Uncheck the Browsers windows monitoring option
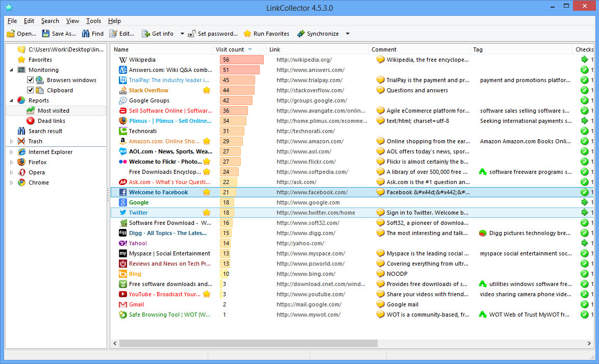 [29, 80]
